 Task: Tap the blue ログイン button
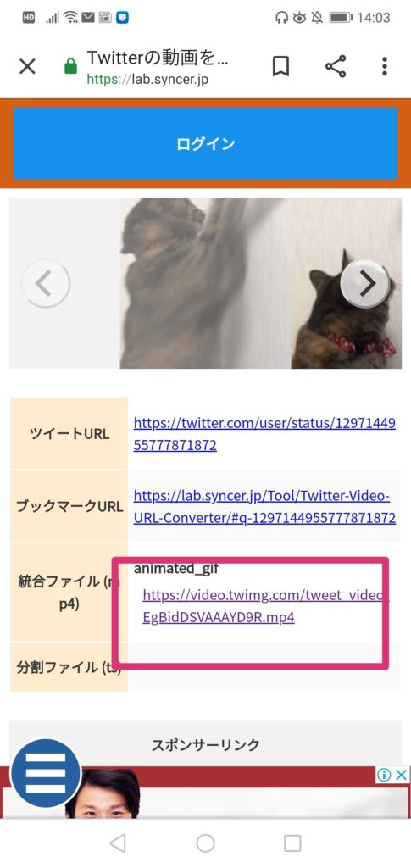[x=205, y=143]
